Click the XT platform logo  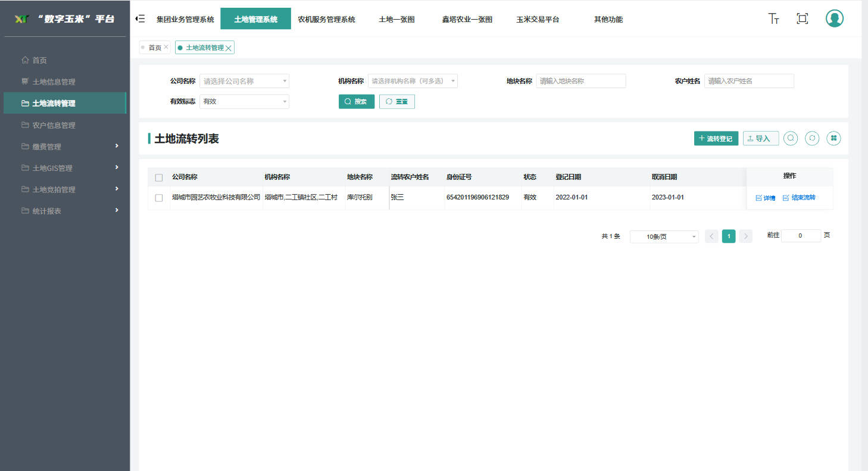pos(22,19)
